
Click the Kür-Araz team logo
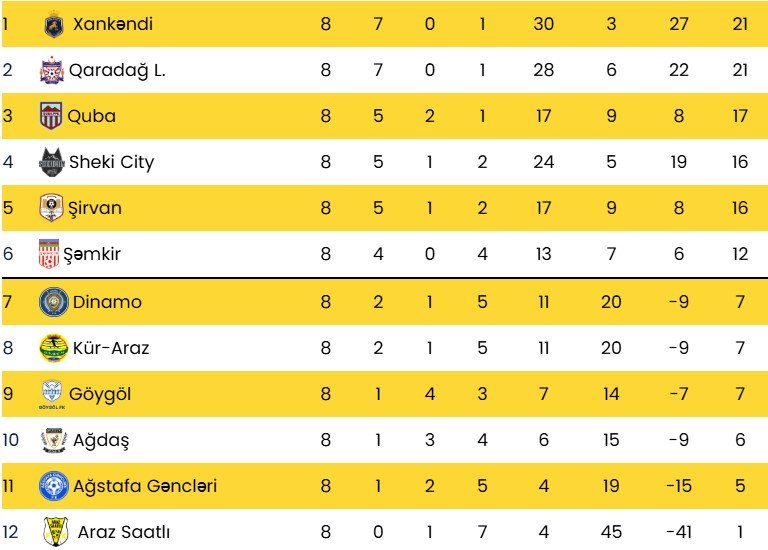51,348
